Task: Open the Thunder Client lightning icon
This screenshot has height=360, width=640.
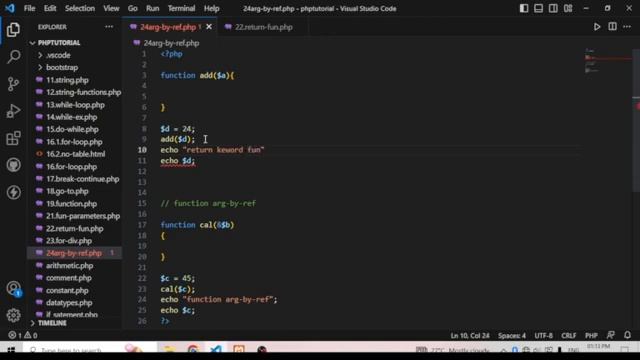Action: (13, 192)
